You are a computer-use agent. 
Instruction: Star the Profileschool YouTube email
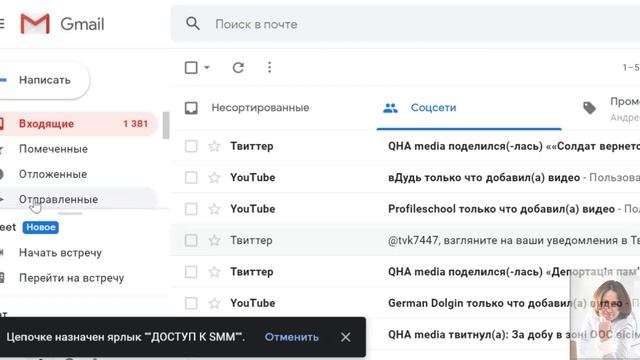click(x=214, y=209)
